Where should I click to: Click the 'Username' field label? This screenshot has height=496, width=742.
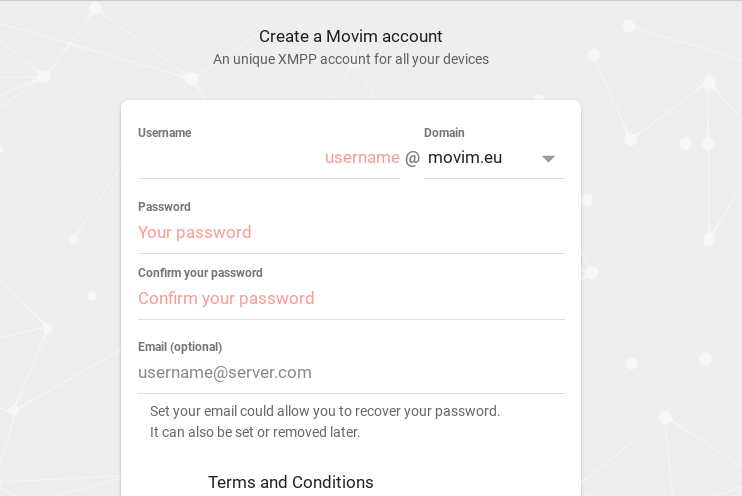tap(164, 133)
